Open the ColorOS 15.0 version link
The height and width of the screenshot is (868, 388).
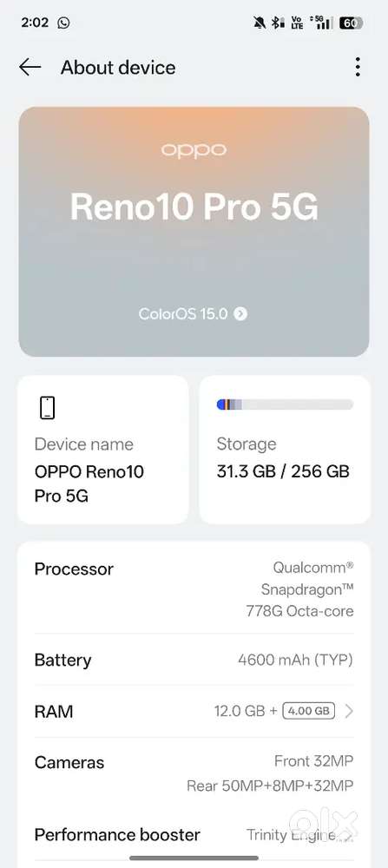194,314
